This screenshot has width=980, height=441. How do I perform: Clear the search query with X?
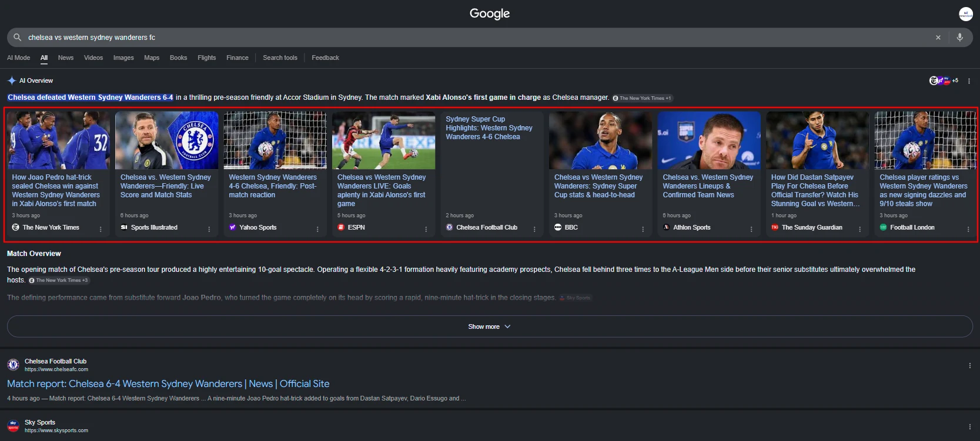(x=938, y=37)
